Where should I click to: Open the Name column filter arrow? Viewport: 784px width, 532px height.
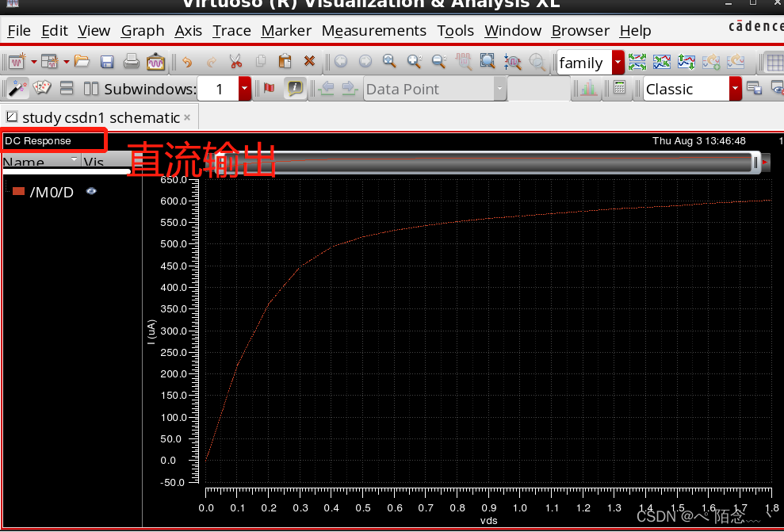[x=74, y=159]
